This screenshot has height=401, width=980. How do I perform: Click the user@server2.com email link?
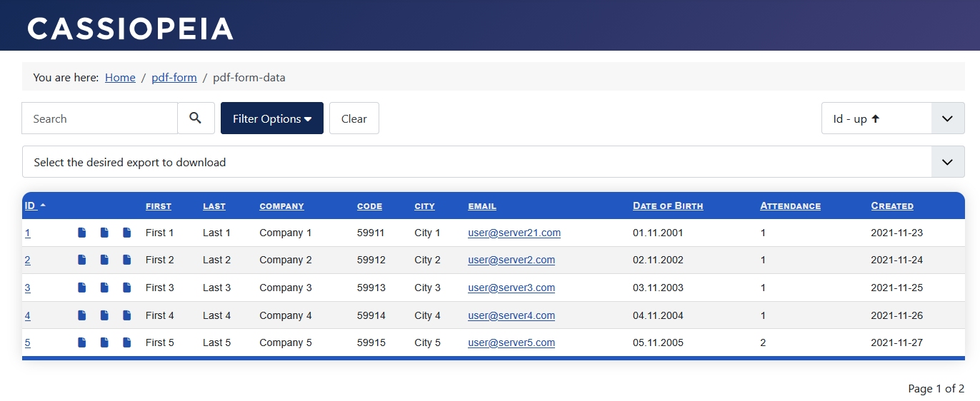[511, 260]
